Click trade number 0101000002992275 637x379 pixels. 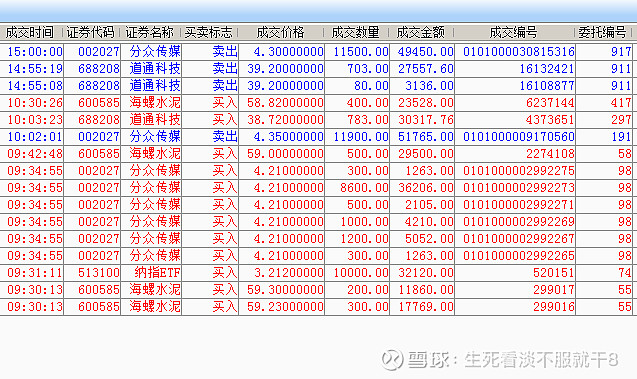519,171
